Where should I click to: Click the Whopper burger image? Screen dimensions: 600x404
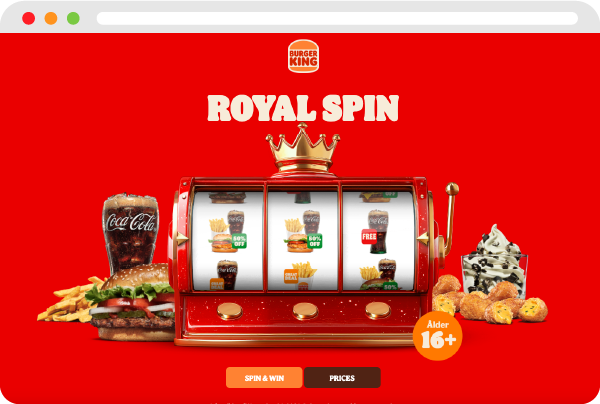(132, 302)
